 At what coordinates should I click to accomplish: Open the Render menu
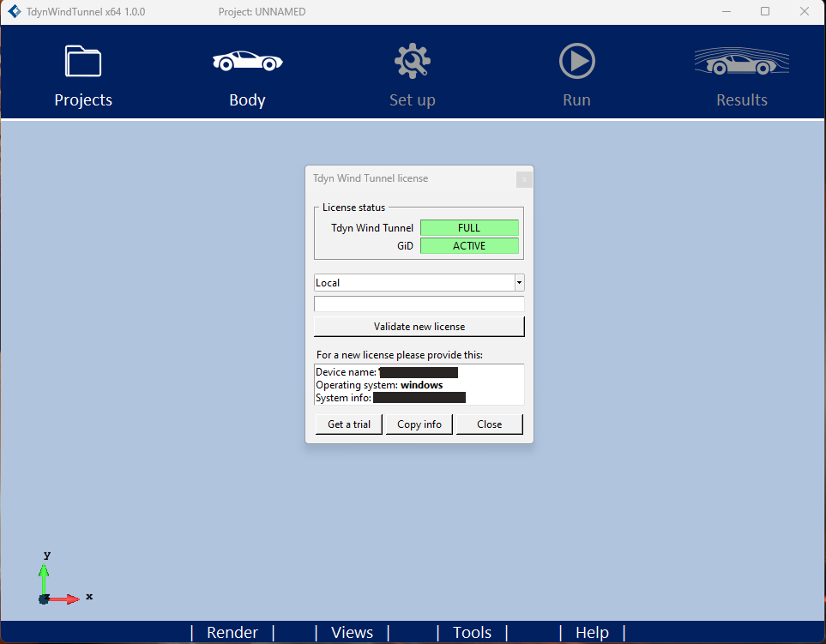click(232, 632)
